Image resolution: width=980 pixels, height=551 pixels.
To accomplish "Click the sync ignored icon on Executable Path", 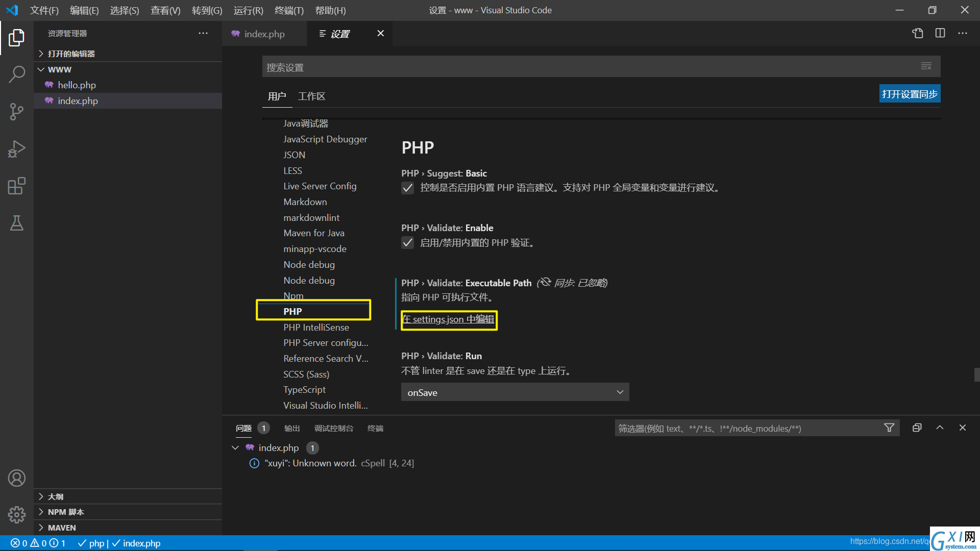I will [545, 282].
